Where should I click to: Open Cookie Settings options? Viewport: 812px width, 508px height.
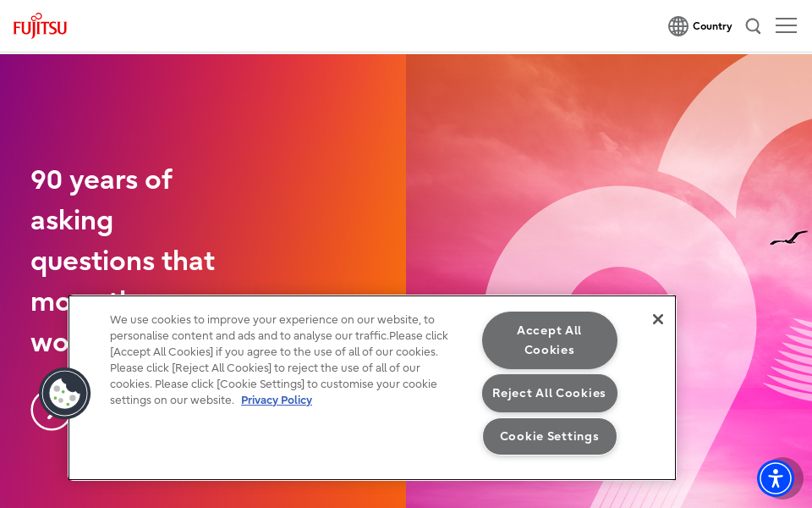point(550,437)
